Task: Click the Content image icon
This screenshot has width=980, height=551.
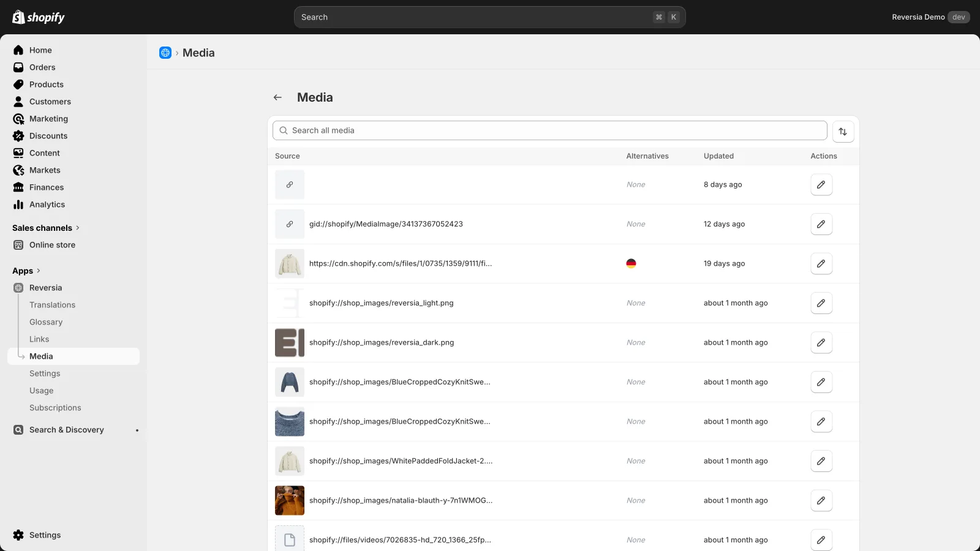Action: [x=18, y=153]
